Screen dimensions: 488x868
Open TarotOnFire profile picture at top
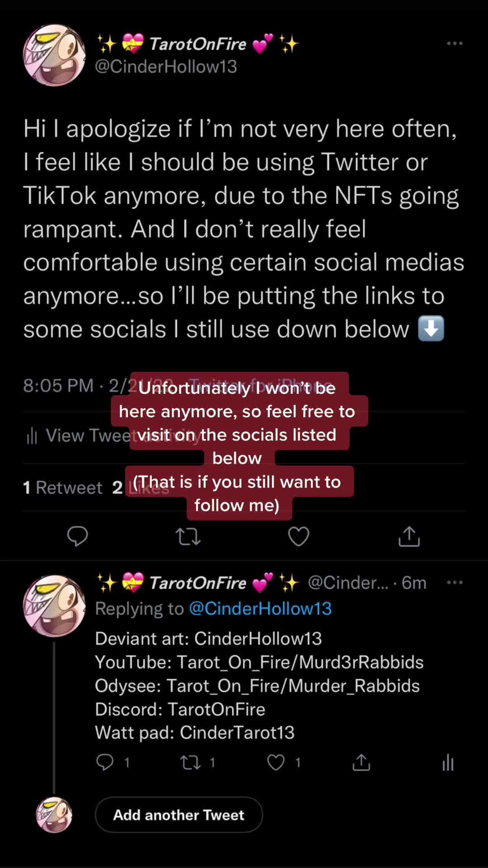[54, 55]
